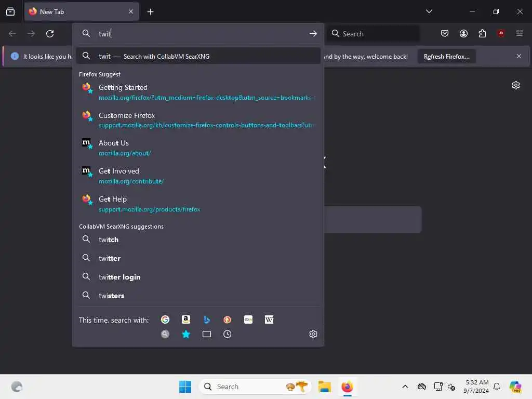Close the New Tab tab
Screen dimensions: 532x399
coord(131,11)
